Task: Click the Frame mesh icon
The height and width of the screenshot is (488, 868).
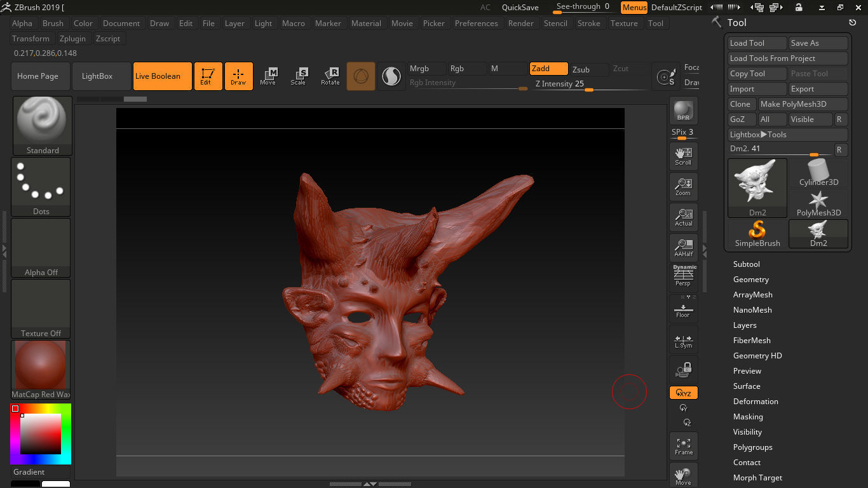Action: click(683, 446)
